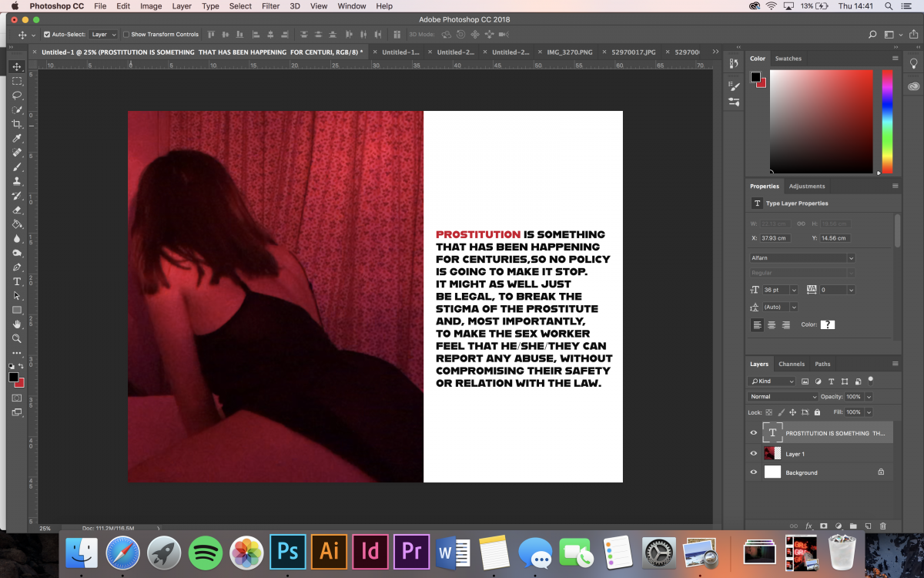Switch to the Swatches tab
The width and height of the screenshot is (924, 578).
788,59
